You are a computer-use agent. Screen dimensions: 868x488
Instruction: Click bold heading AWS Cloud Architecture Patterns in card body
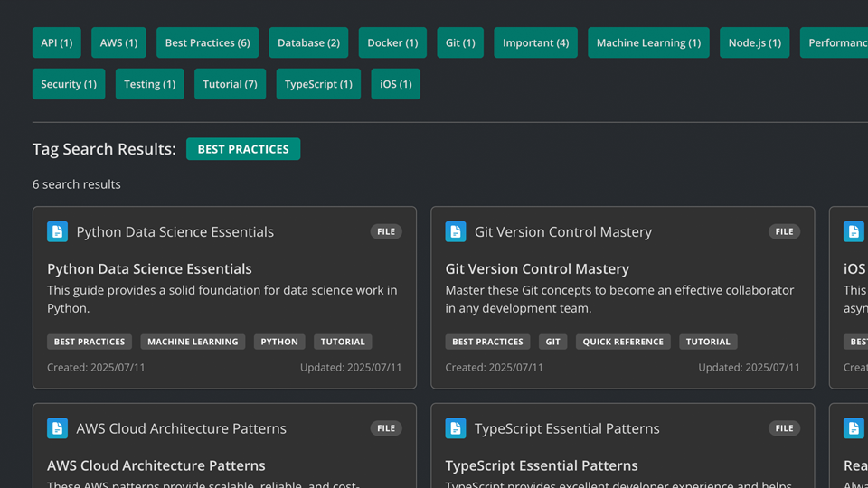click(156, 465)
